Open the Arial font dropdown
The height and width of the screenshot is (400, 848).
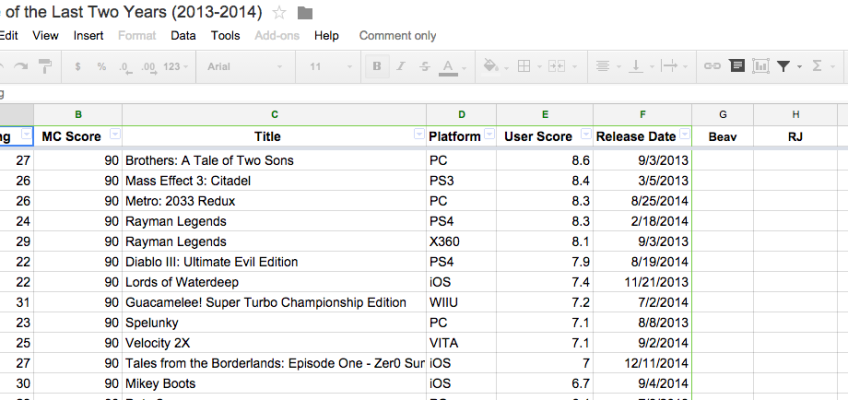[245, 66]
